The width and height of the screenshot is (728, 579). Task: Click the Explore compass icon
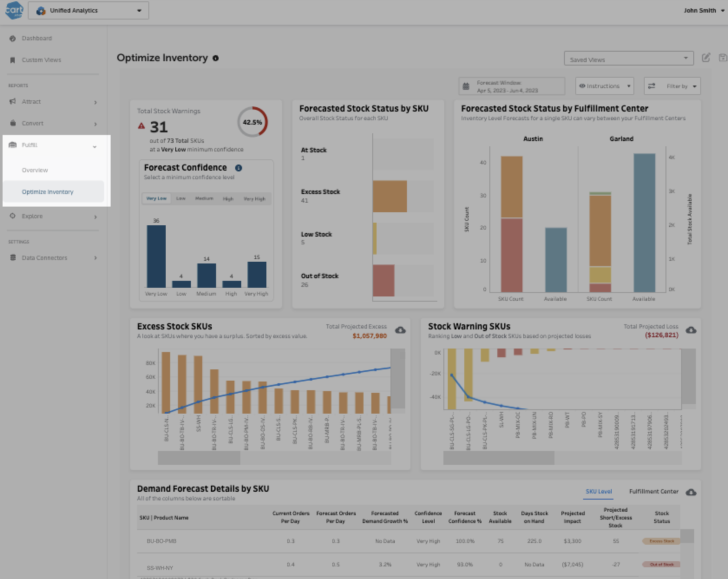[x=13, y=216]
